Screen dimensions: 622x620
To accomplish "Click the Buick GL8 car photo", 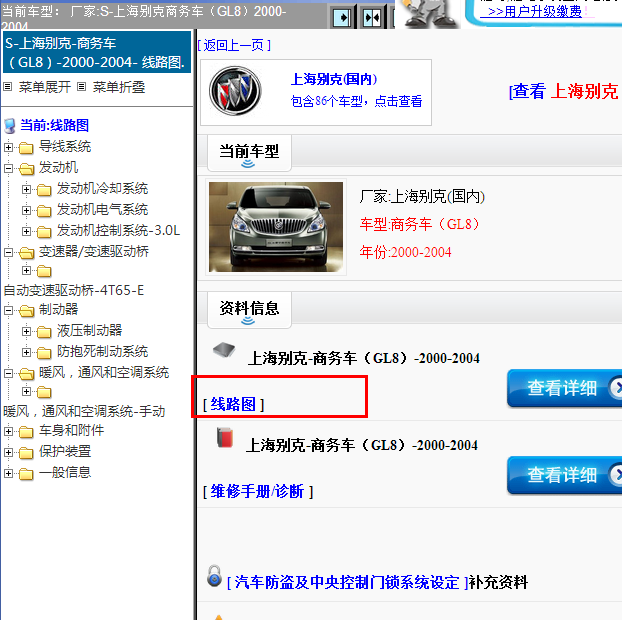I will [x=276, y=227].
